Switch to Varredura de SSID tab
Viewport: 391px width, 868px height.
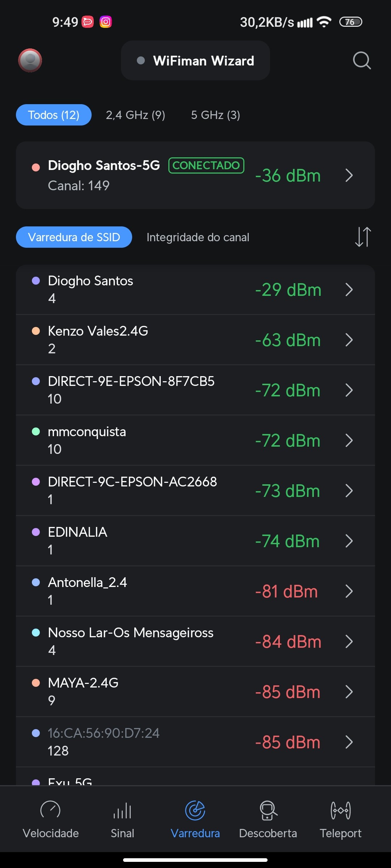tap(74, 237)
